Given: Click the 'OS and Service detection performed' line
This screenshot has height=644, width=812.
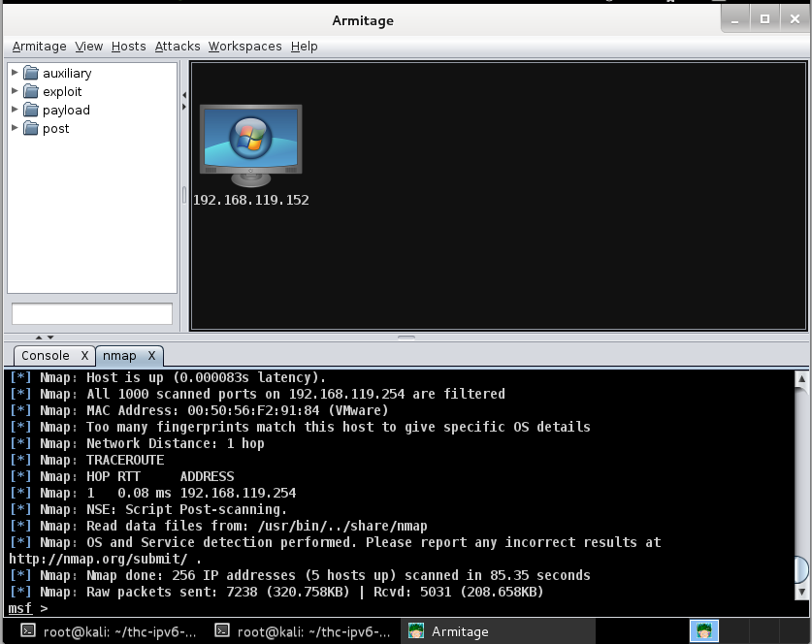Looking at the screenshot, I should (335, 542).
